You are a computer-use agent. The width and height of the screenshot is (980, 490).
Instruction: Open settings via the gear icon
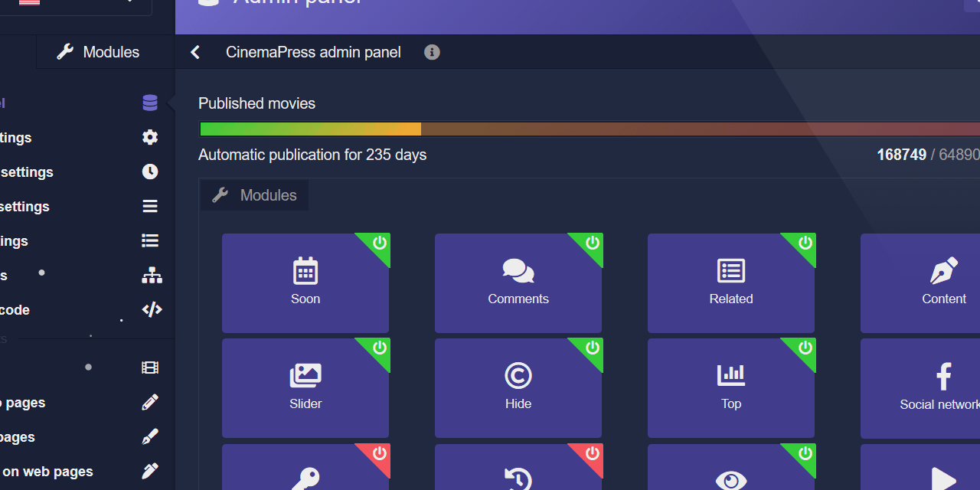click(x=150, y=137)
